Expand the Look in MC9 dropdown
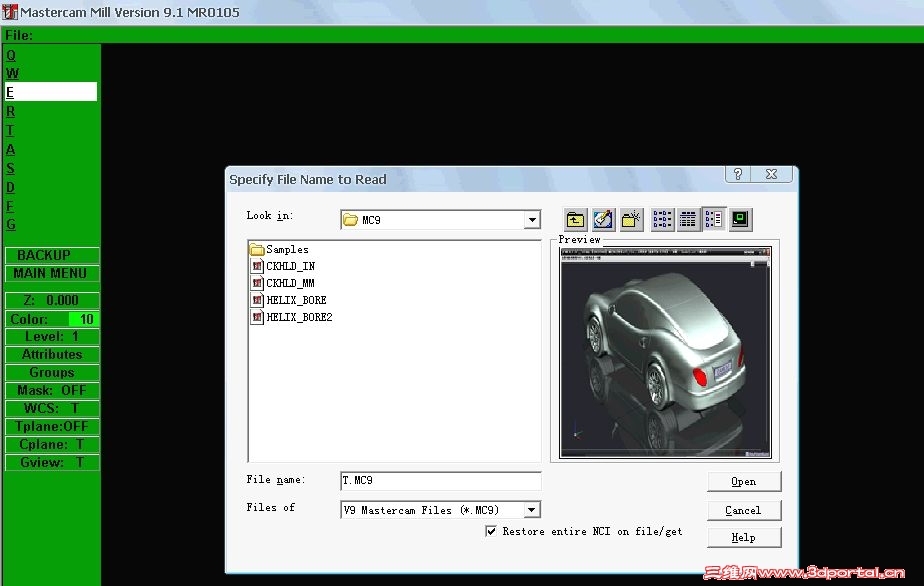The width and height of the screenshot is (924, 586). [x=532, y=220]
